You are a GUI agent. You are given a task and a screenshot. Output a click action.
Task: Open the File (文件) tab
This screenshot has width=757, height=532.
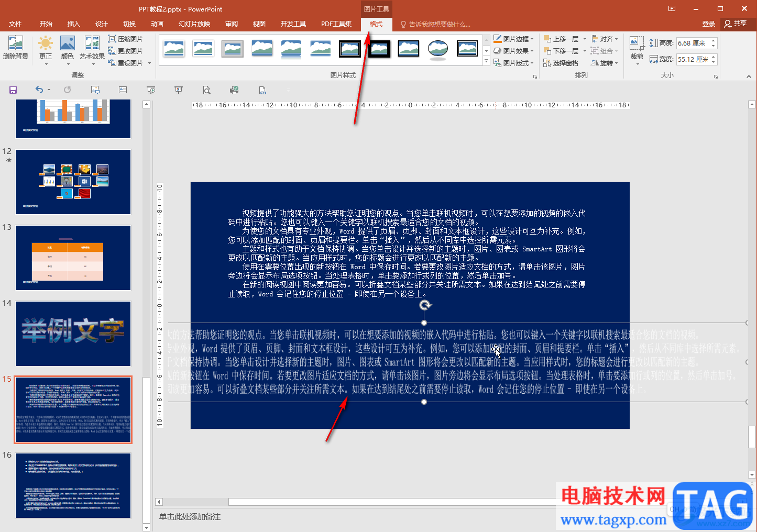tap(15, 24)
